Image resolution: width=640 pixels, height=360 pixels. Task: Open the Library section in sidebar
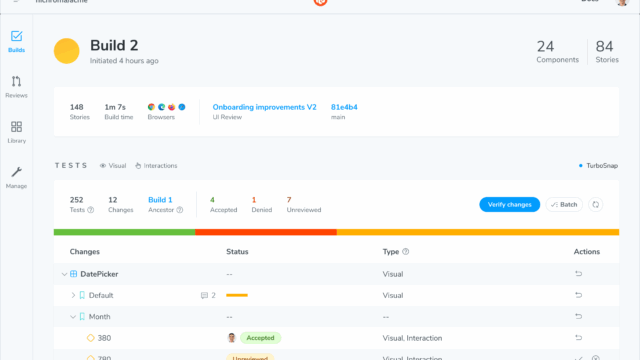tap(16, 132)
